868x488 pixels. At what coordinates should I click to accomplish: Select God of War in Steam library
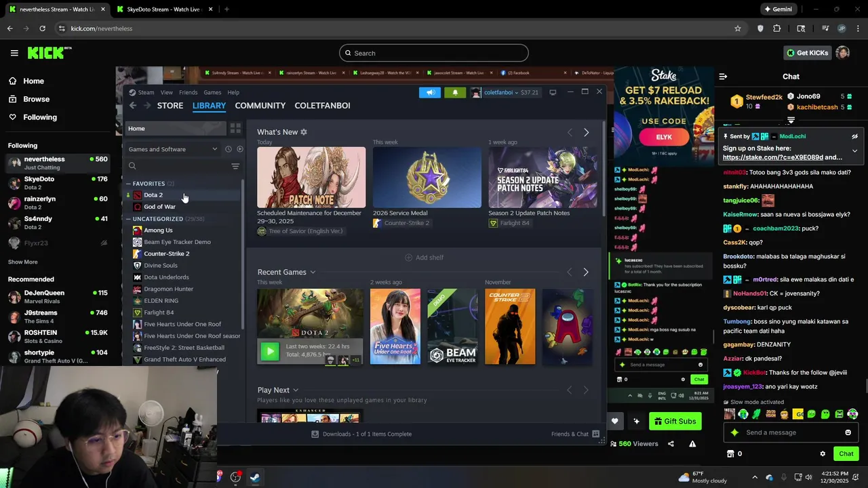point(159,207)
